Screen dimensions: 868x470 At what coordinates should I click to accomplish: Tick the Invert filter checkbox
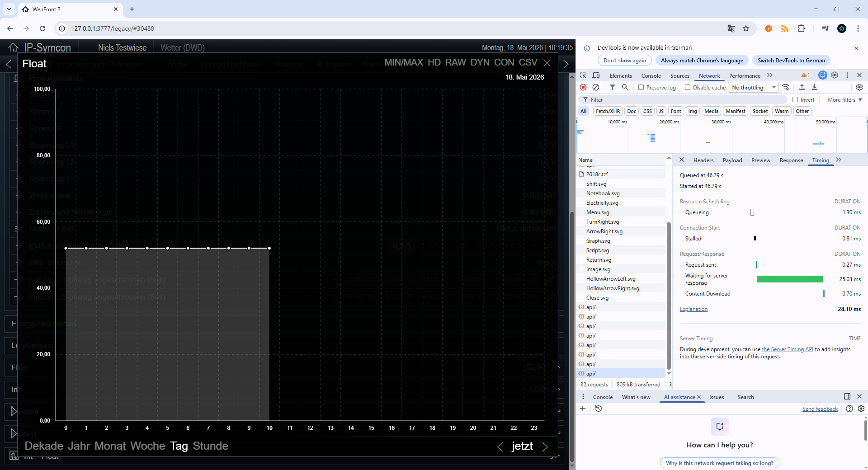(x=795, y=99)
